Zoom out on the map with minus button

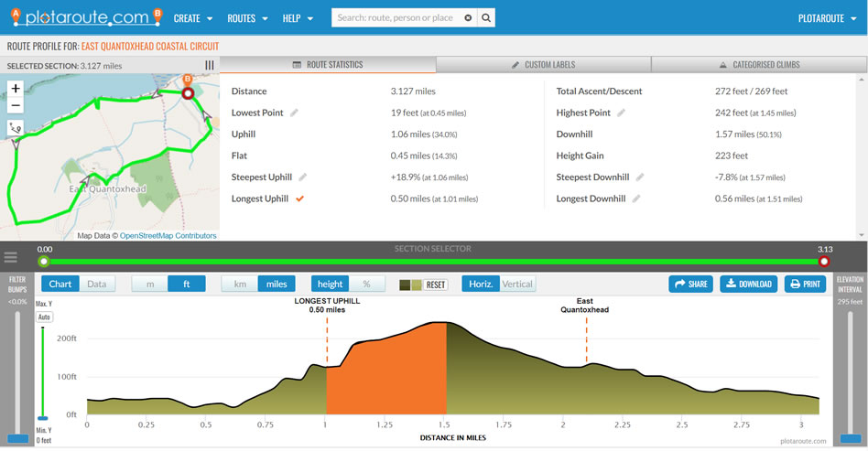click(x=16, y=104)
